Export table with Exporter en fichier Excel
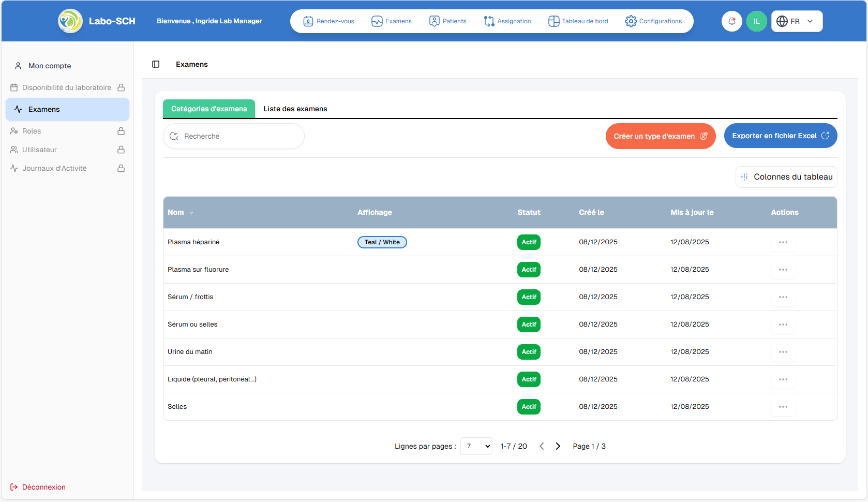The width and height of the screenshot is (868, 502). click(780, 136)
